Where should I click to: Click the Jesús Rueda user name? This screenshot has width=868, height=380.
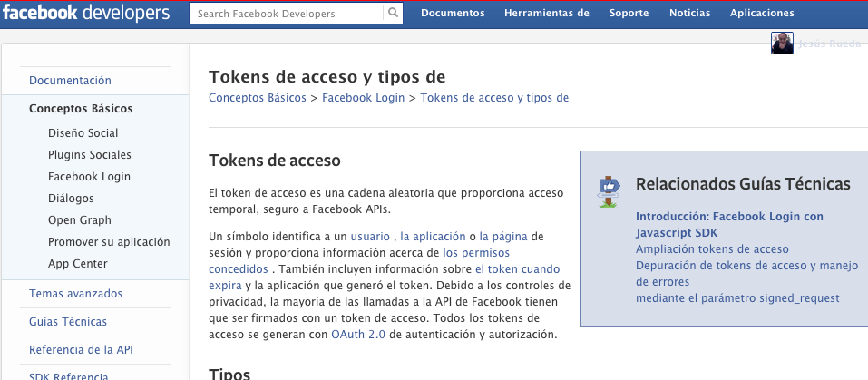click(829, 44)
